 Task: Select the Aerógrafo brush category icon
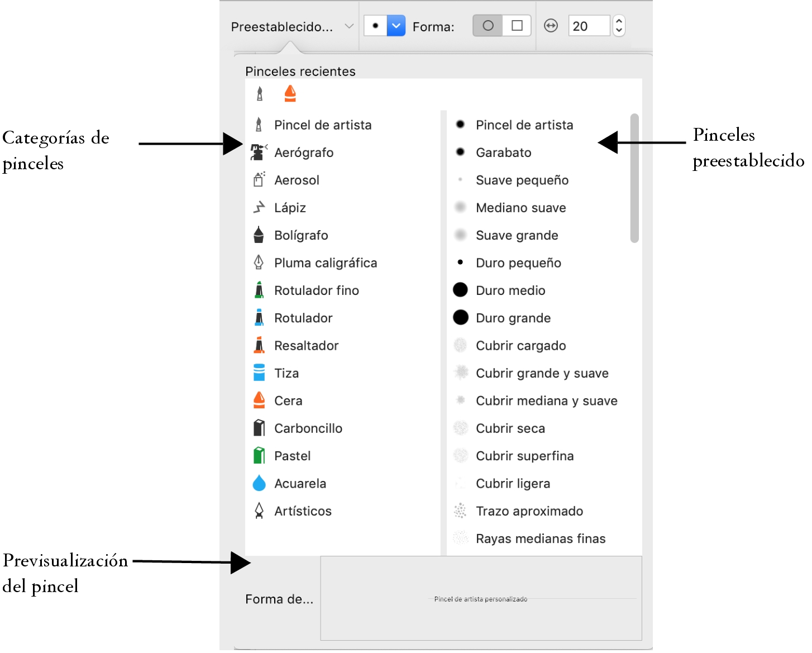(x=259, y=152)
